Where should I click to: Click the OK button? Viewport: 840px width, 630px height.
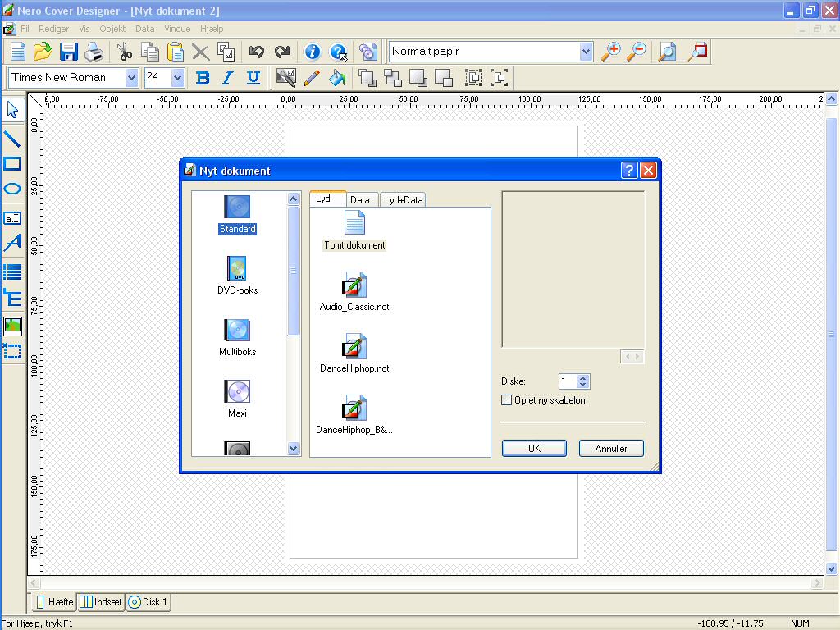click(534, 449)
